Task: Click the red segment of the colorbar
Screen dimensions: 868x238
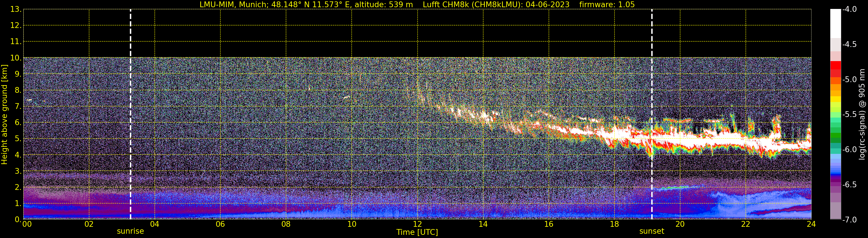Action: [x=836, y=65]
